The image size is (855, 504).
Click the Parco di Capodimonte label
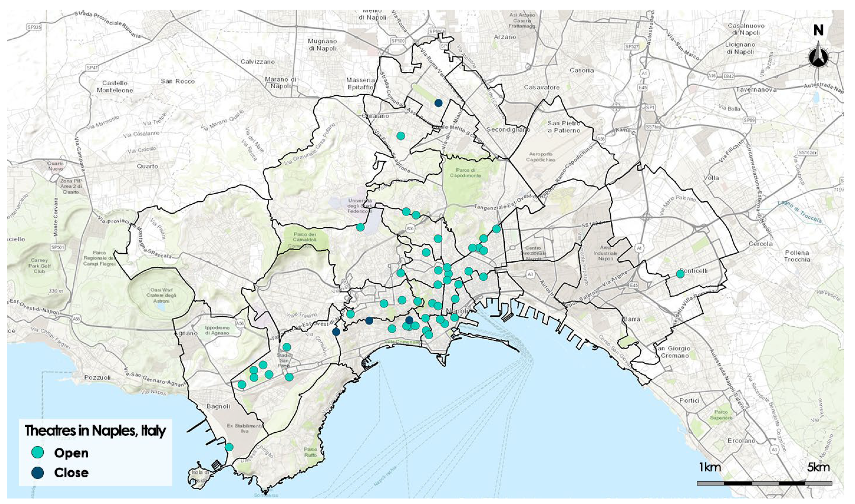[465, 173]
